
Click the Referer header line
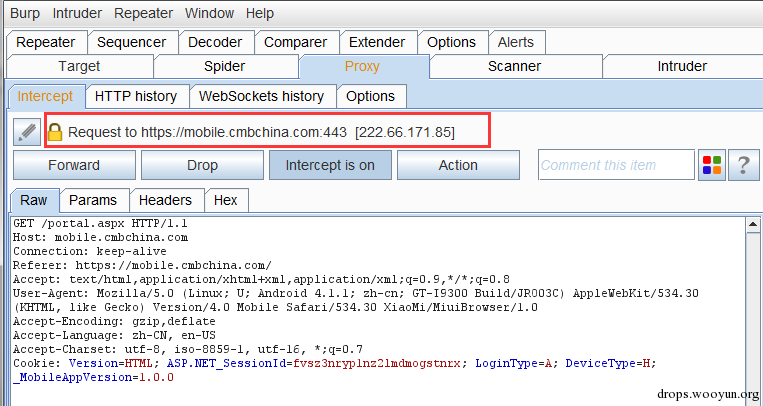point(142,265)
